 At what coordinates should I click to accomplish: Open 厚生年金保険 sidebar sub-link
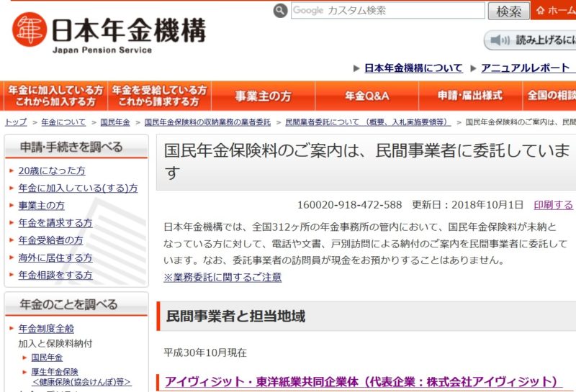point(81,377)
